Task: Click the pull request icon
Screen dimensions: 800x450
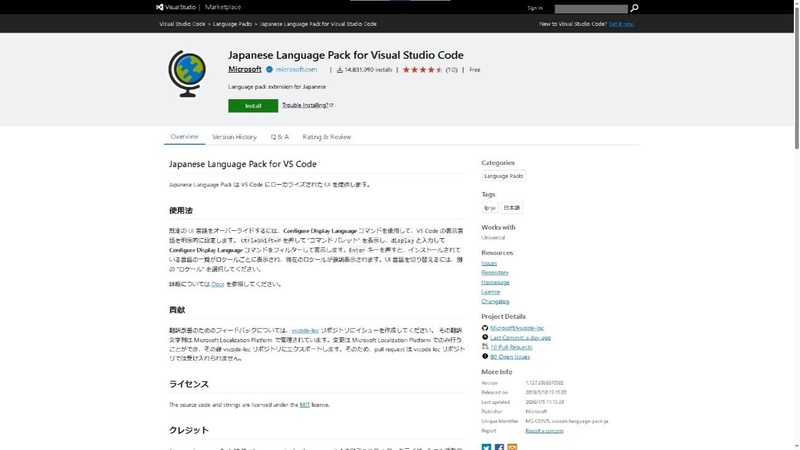Action: click(x=485, y=347)
